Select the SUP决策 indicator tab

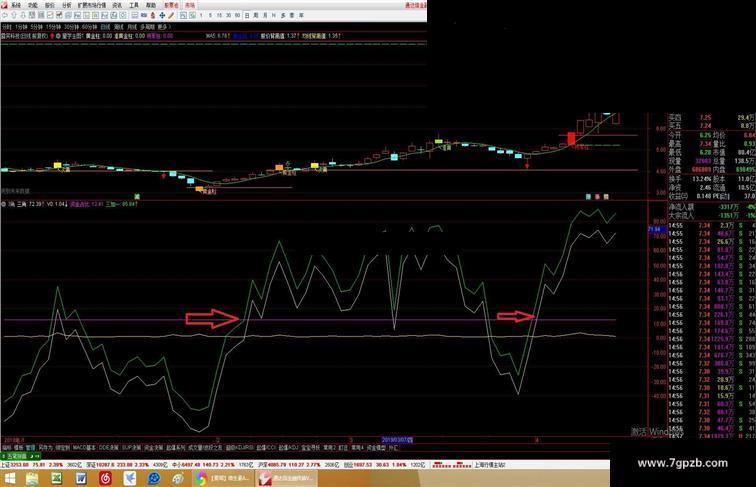coord(132,447)
